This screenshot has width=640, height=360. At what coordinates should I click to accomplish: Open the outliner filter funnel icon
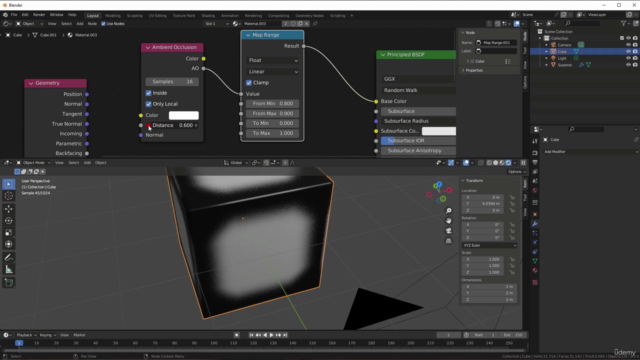(624, 23)
